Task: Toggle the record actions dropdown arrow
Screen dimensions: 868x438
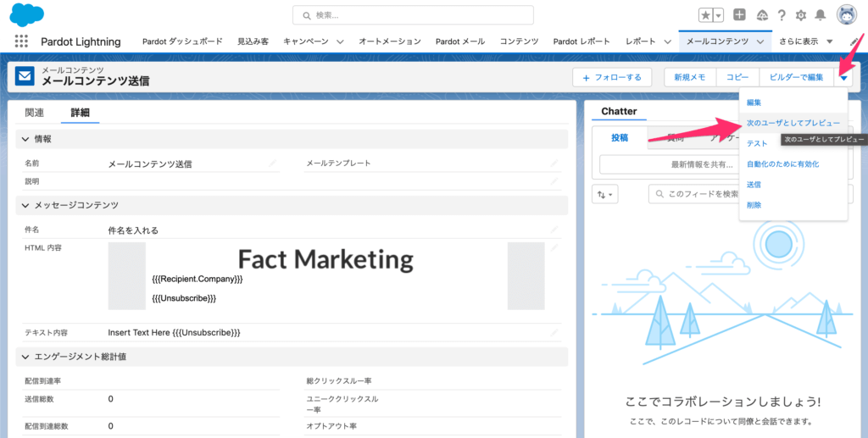Action: (843, 77)
